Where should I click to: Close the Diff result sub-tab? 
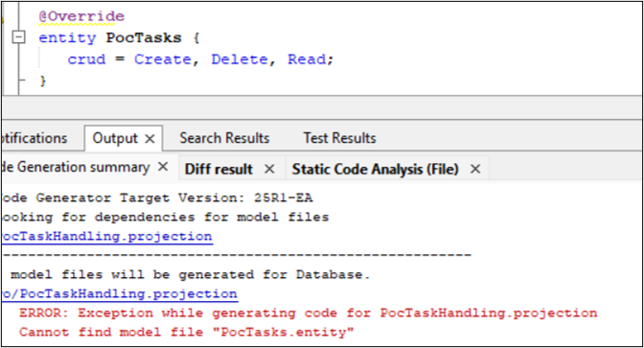coord(269,169)
